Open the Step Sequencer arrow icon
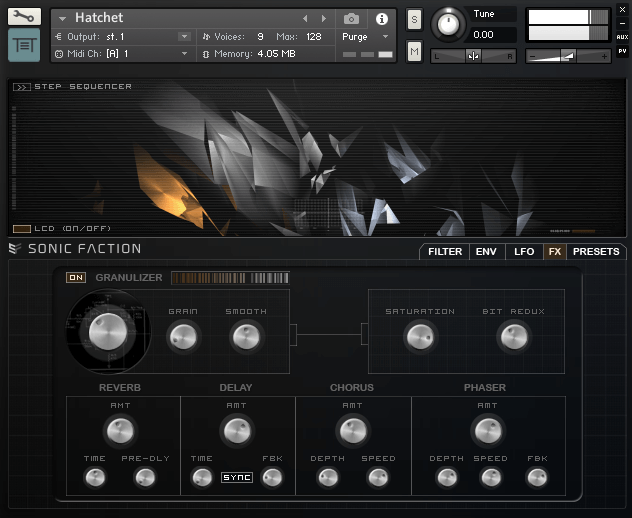Viewport: 632px width, 518px height. point(22,87)
